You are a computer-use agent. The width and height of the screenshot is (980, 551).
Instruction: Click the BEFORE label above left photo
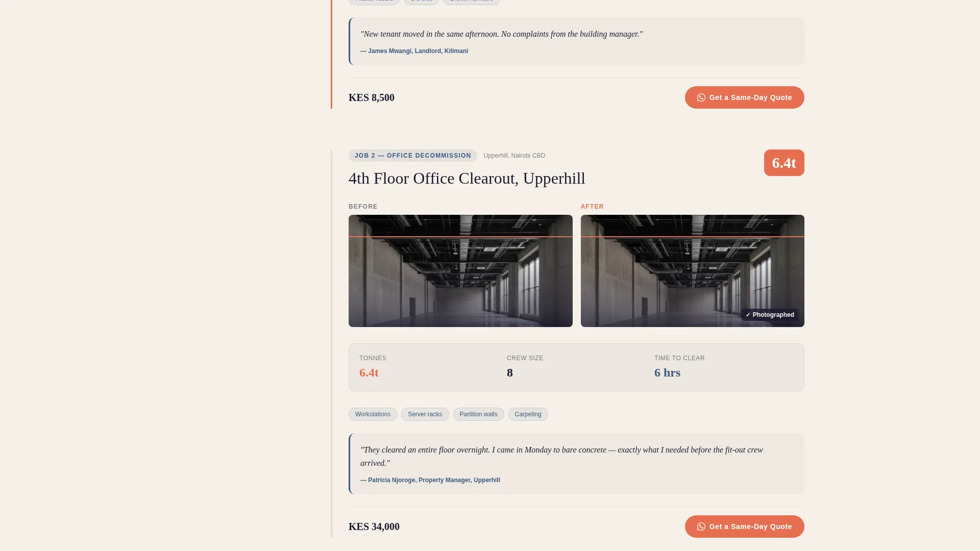[x=363, y=207]
